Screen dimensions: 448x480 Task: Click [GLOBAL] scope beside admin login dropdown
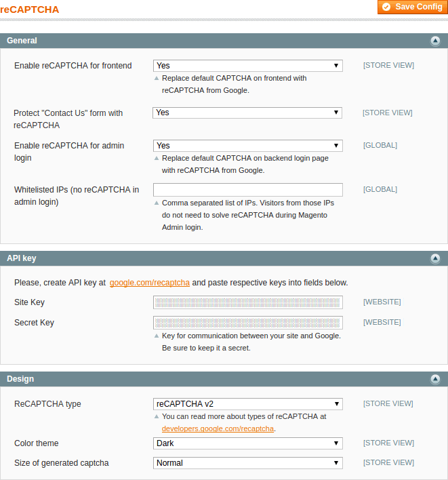[380, 145]
